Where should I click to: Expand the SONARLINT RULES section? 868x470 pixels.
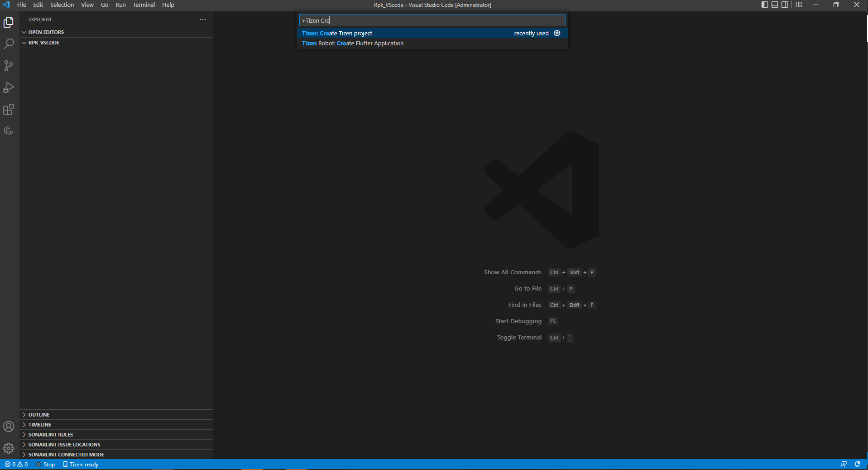[x=51, y=434]
